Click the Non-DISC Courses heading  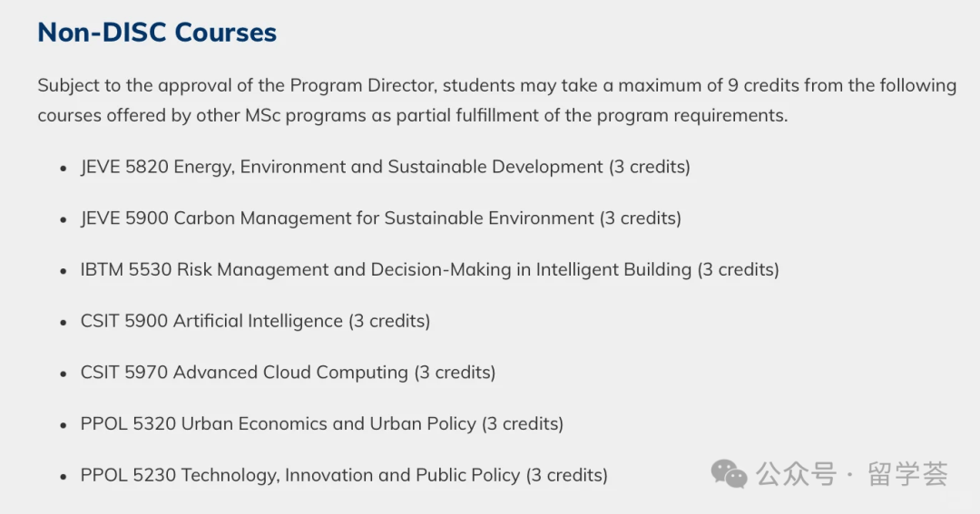click(157, 33)
